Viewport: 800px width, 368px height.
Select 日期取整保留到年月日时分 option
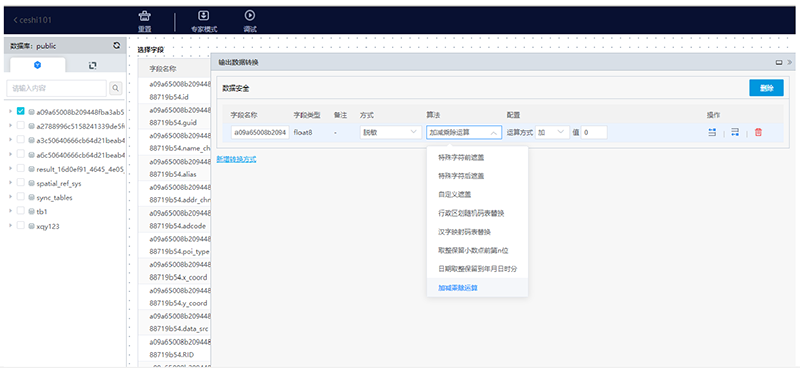(x=477, y=268)
